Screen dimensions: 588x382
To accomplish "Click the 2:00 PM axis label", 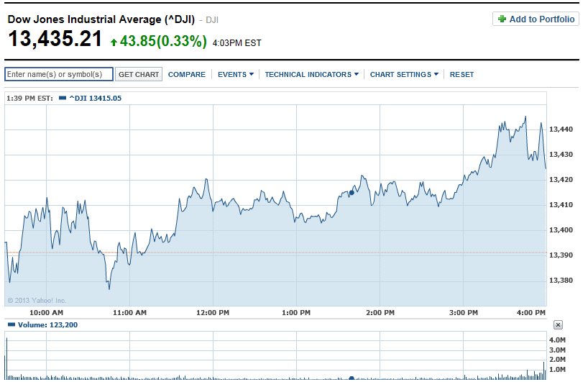I will [x=380, y=312].
